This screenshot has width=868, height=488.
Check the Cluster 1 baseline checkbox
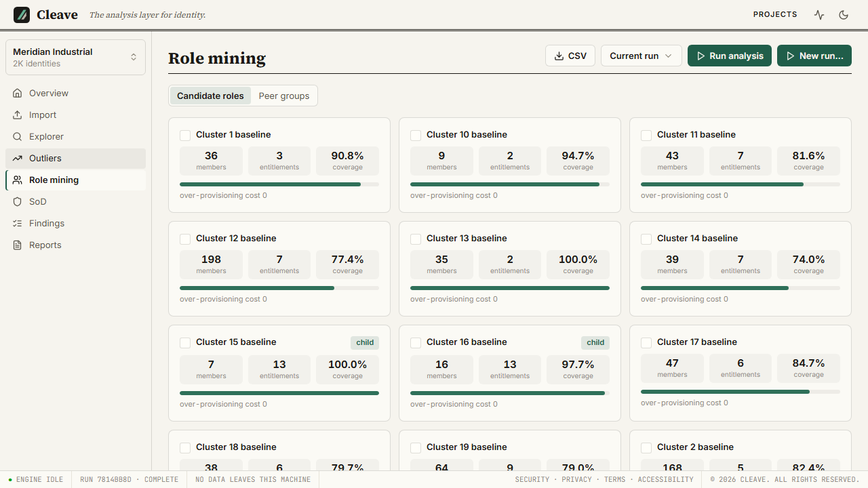pyautogui.click(x=185, y=136)
